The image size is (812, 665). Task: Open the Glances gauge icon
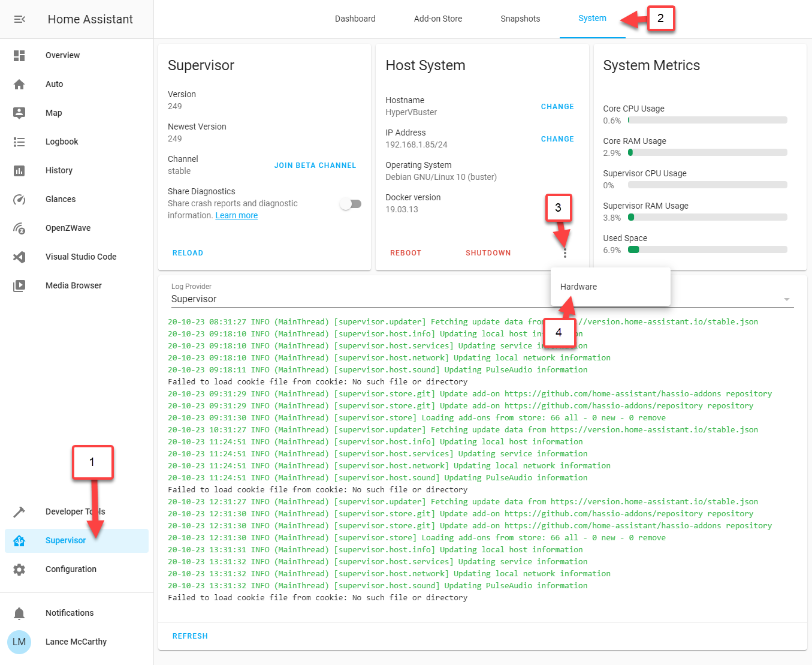click(x=19, y=200)
